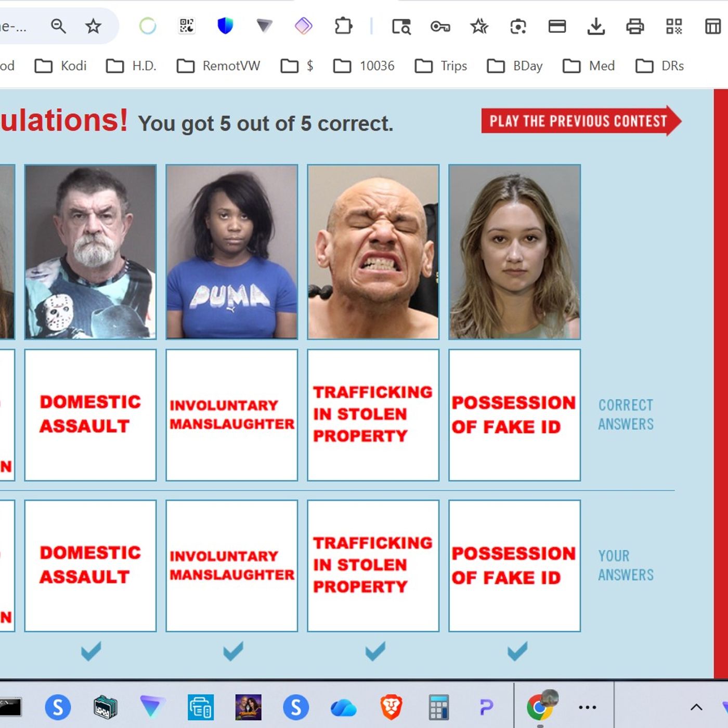Click Involuntary Manslaughter card in correct answers row
Image resolution: width=728 pixels, height=728 pixels.
[x=232, y=415]
